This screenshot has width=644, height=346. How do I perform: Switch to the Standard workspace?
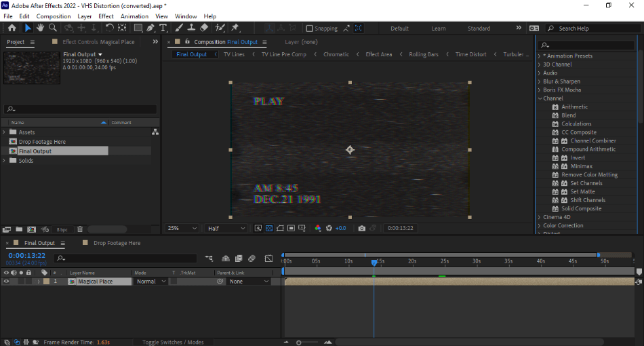coord(479,28)
